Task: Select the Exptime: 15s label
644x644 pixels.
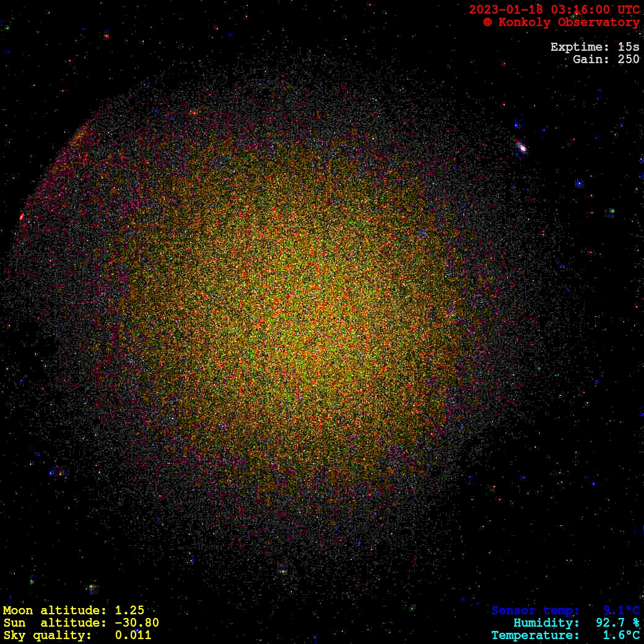Action: pos(594,47)
